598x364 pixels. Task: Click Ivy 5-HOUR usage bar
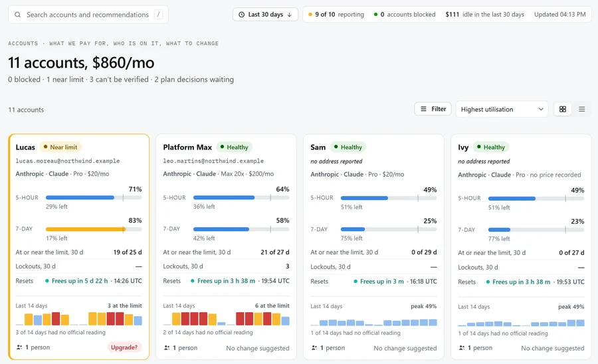point(536,199)
